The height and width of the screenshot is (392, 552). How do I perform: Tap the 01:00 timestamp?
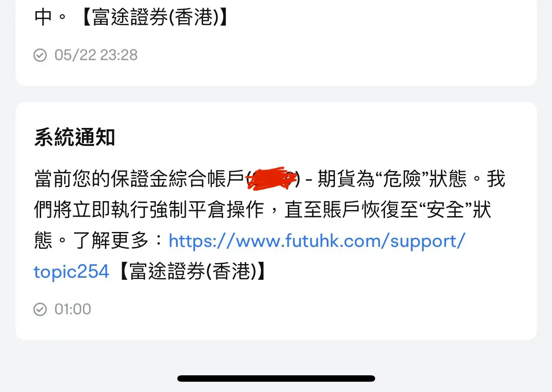[x=73, y=309]
